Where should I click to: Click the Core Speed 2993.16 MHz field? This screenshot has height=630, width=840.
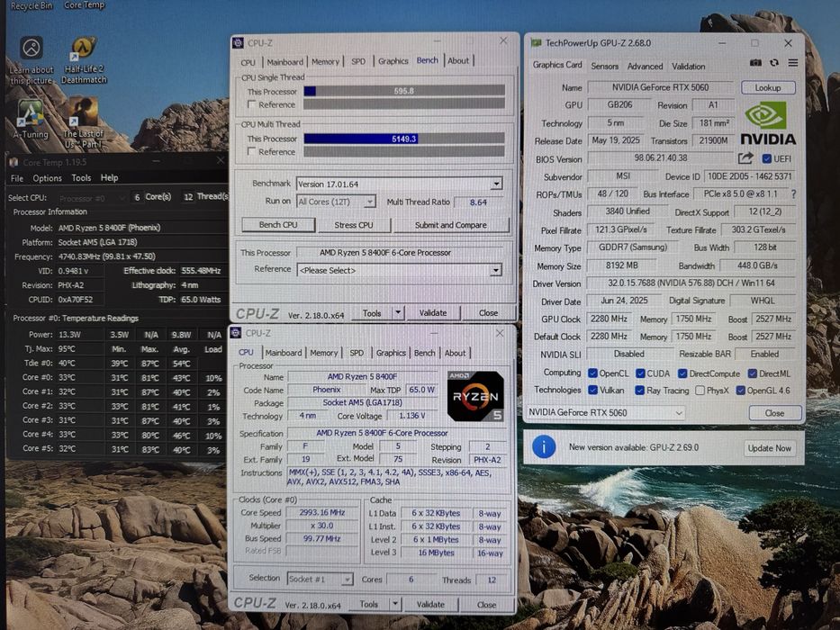click(321, 512)
